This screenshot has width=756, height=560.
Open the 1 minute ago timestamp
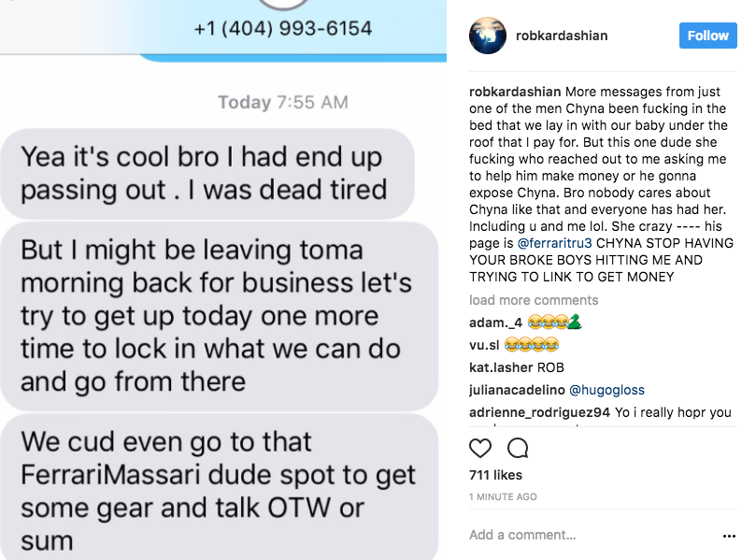coord(503,496)
